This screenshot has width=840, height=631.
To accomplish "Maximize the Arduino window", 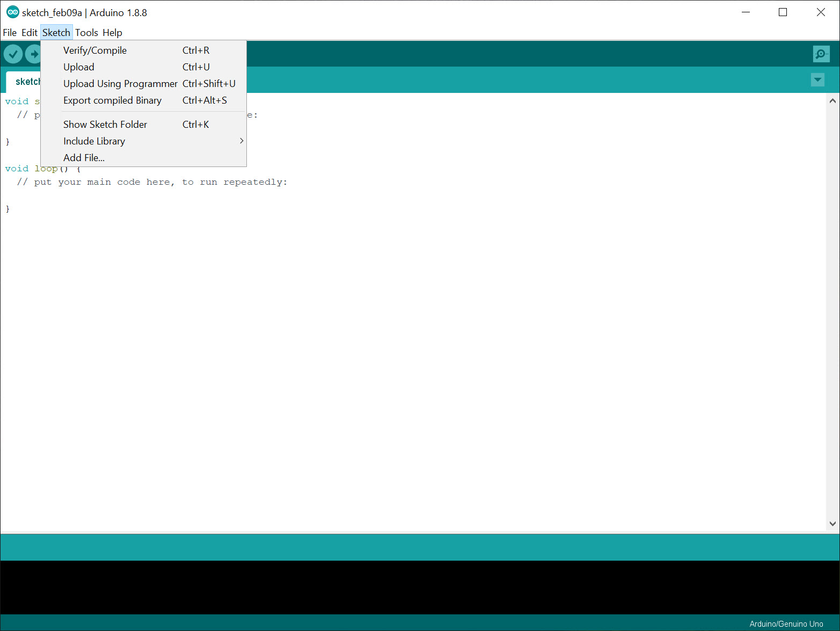I will pyautogui.click(x=783, y=12).
